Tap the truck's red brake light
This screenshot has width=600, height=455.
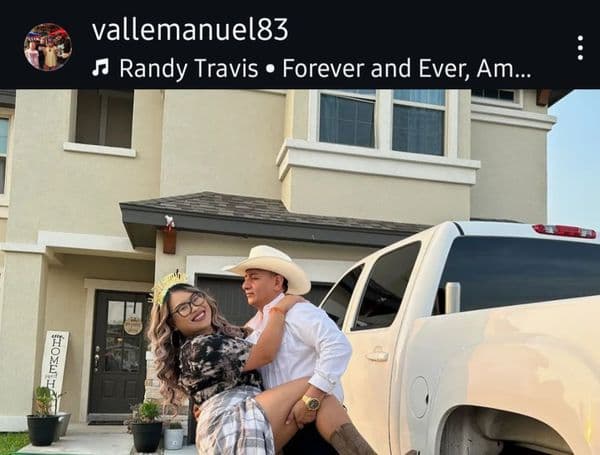[x=564, y=231]
